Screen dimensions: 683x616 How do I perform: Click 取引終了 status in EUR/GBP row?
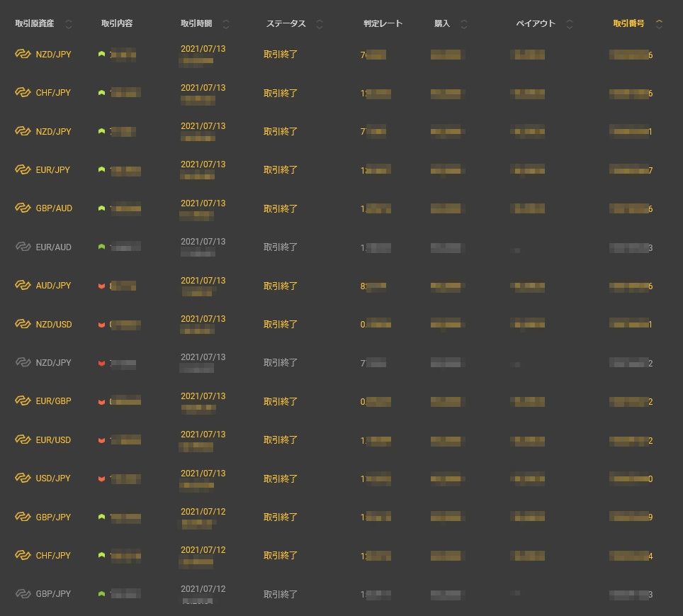point(281,402)
